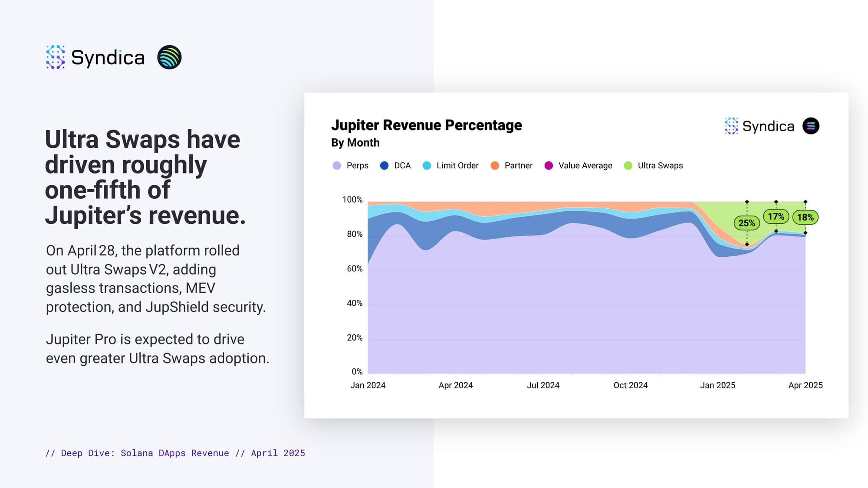This screenshot has width=868, height=488.
Task: Click the Jan 2024 axis label
Action: click(x=368, y=385)
